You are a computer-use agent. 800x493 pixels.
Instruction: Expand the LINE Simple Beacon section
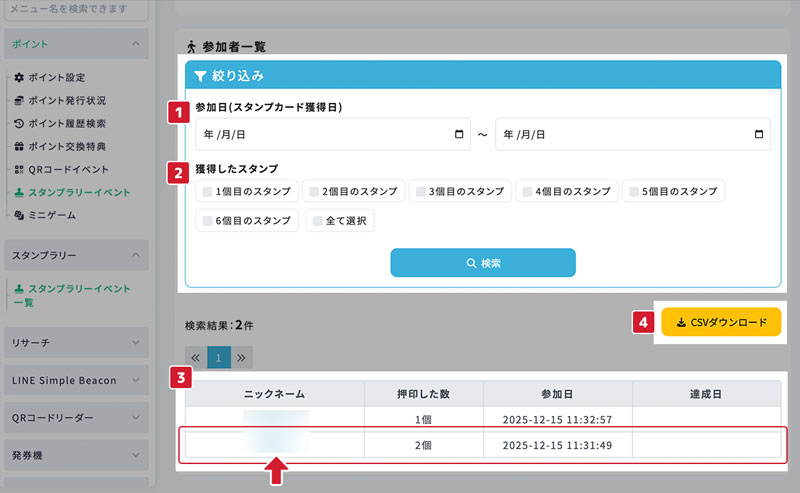(x=135, y=381)
